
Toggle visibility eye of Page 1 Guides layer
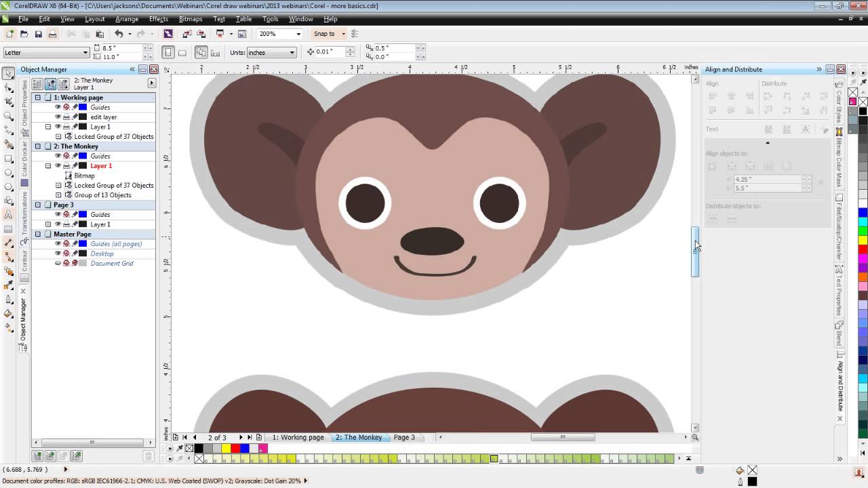(58, 107)
